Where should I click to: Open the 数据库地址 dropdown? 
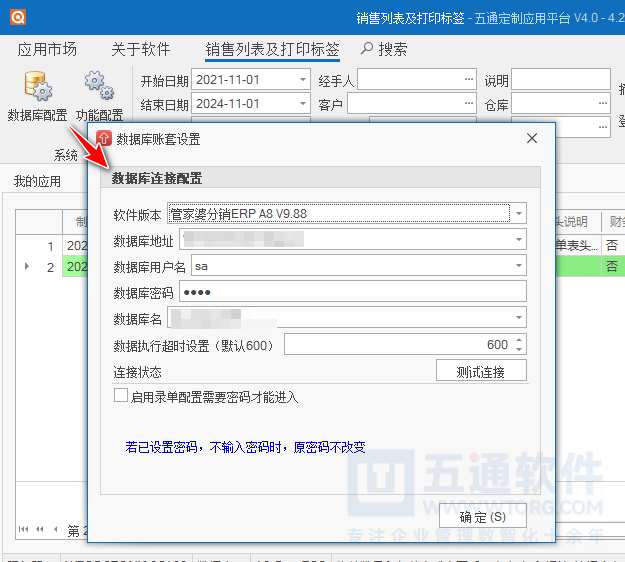coord(519,239)
